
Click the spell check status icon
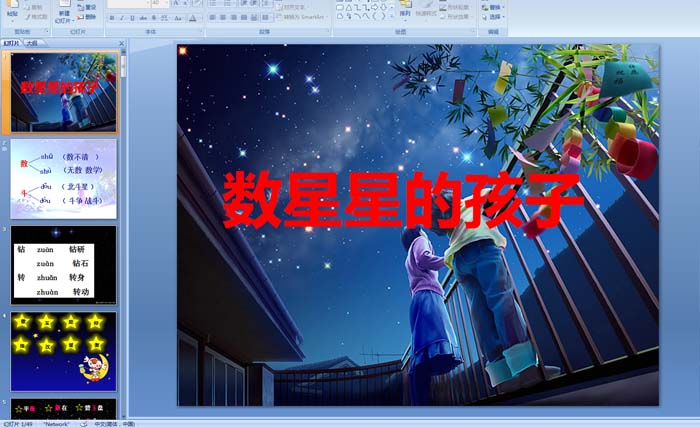[x=83, y=423]
